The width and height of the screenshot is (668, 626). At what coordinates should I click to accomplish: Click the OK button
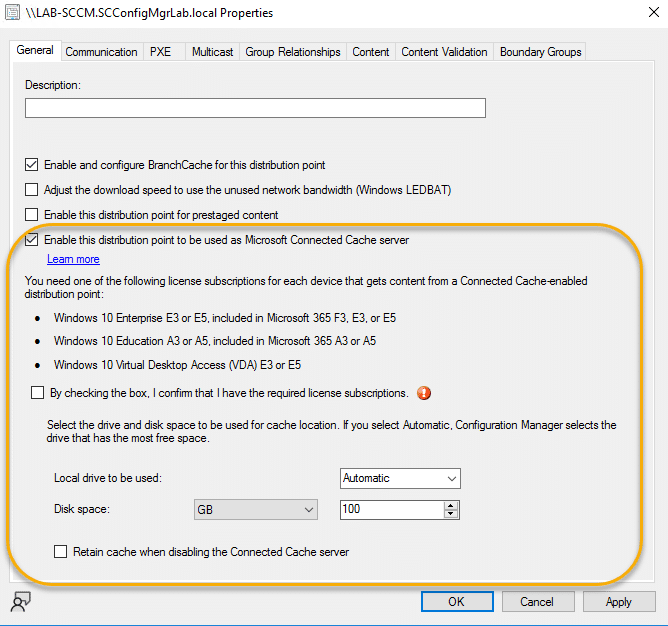point(457,601)
